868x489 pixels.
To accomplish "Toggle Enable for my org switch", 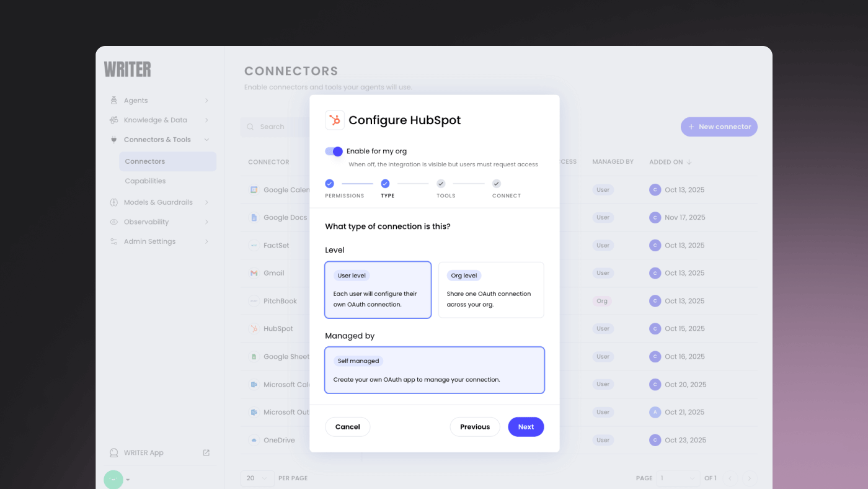I will (x=334, y=151).
